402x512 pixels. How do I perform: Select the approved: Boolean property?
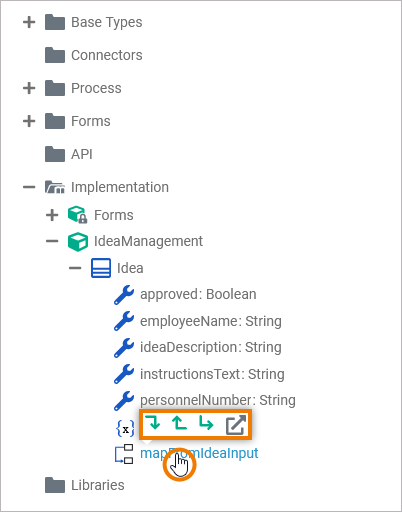point(198,294)
